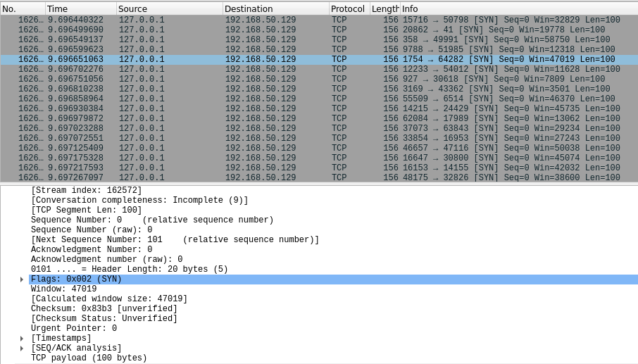Select packet with info 927 → 30618 [SYN]
638x364 pixels.
[x=319, y=79]
